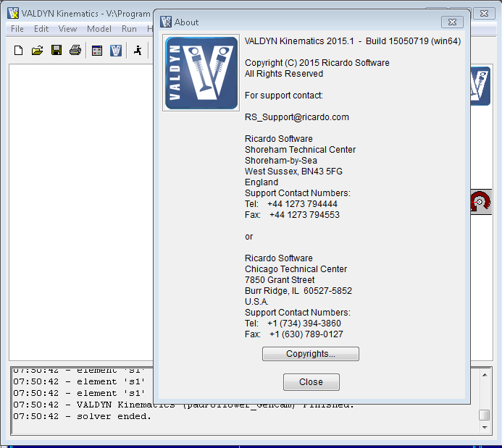Click the VALDYN V logo toolbar icon

tap(116, 51)
